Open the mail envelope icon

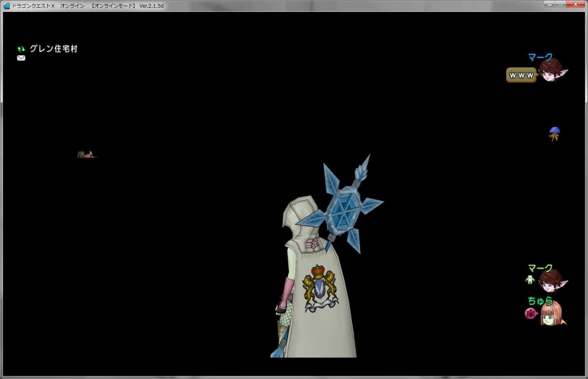(x=21, y=58)
